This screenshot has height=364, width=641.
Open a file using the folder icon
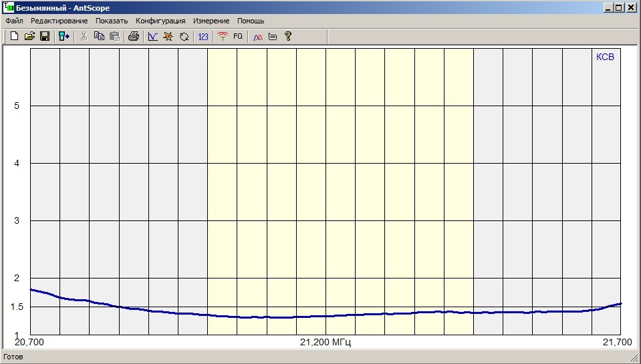29,36
